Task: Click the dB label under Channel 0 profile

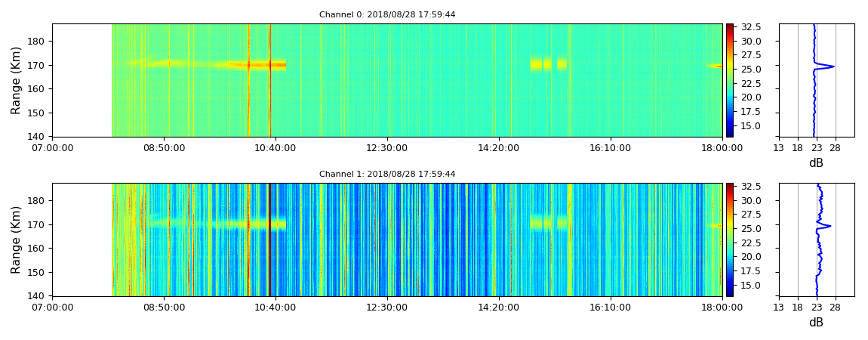Action: (x=816, y=162)
